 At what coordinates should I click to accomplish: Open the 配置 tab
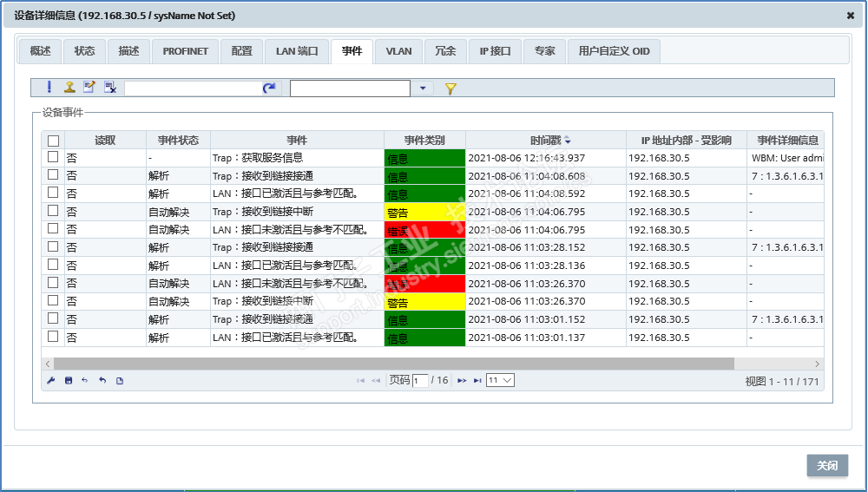coord(241,51)
